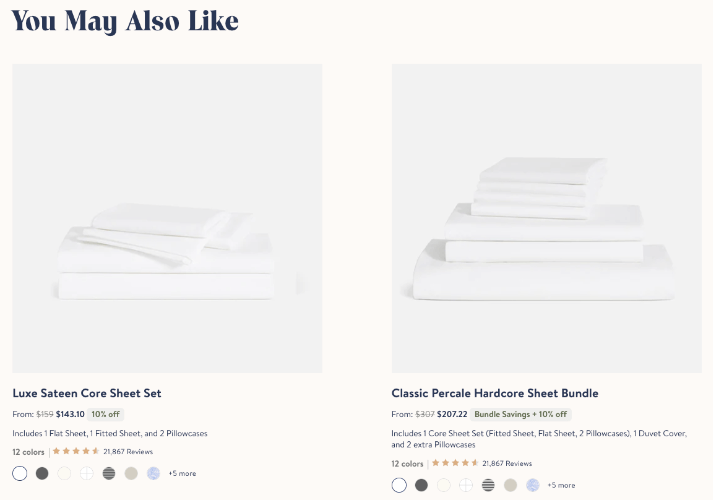Pick striped swatch for Classic Percale Bundle
The height and width of the screenshot is (500, 713).
pyautogui.click(x=488, y=485)
